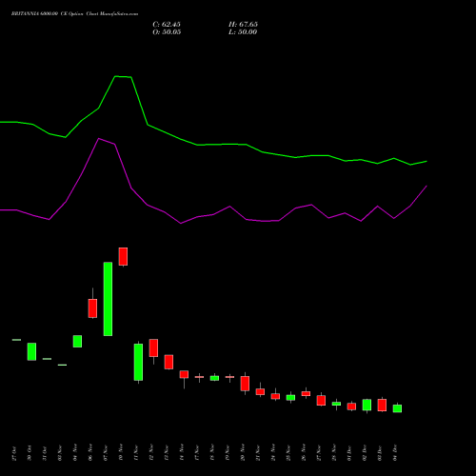Click the right end of the green line
This screenshot has width=476, height=476.
(426, 161)
